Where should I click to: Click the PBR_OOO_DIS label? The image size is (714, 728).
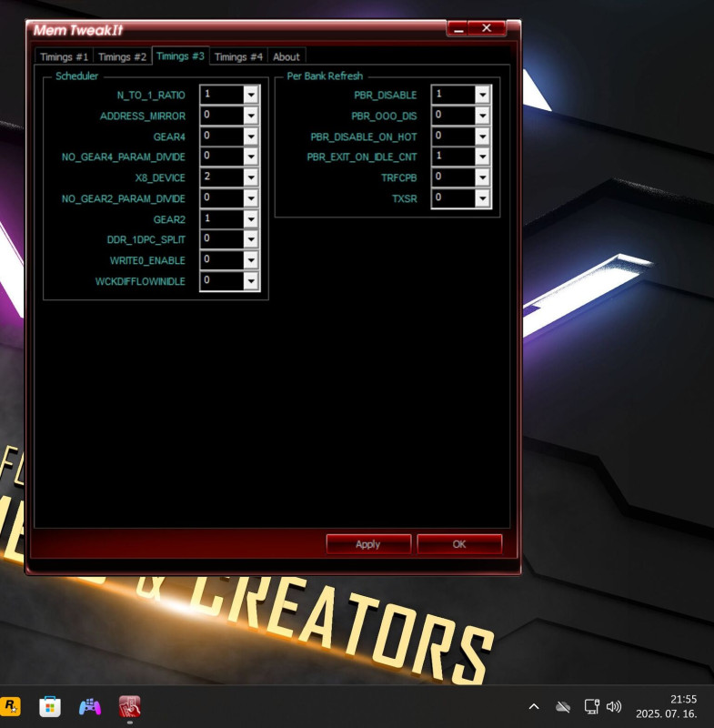(384, 116)
